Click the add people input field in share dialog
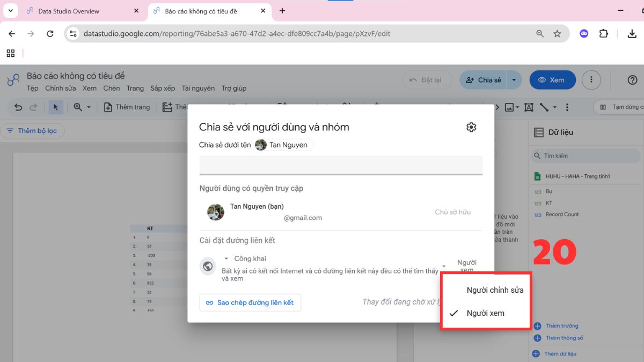 341,165
